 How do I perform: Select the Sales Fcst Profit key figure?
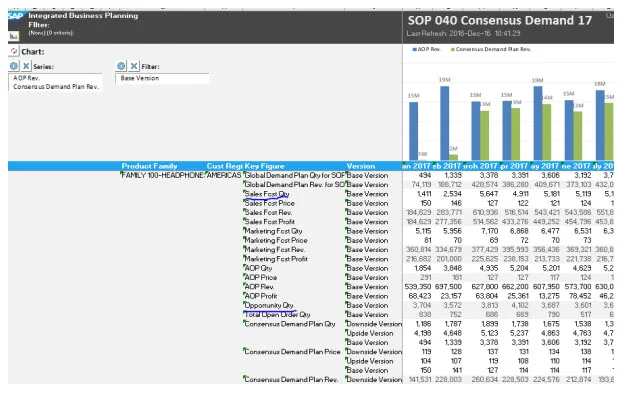pos(269,222)
